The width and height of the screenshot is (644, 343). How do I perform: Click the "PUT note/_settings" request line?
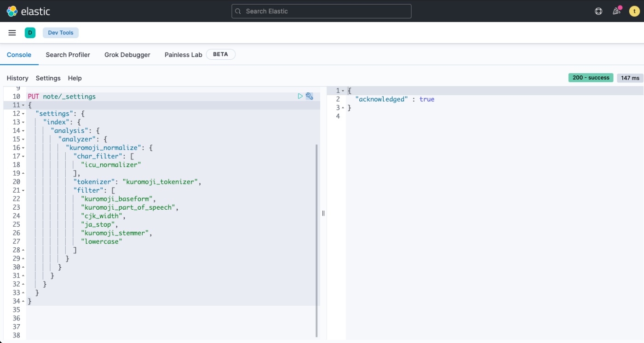point(62,97)
